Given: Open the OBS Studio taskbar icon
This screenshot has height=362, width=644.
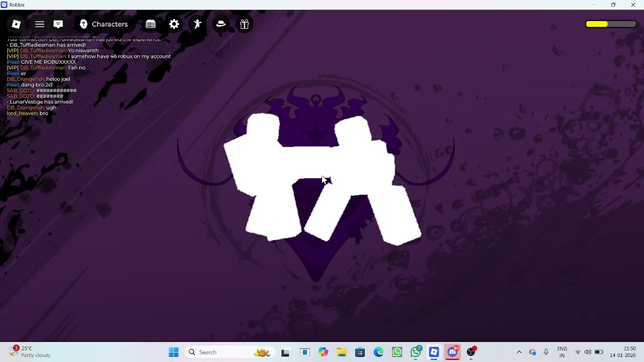Looking at the screenshot, I should coord(471,352).
